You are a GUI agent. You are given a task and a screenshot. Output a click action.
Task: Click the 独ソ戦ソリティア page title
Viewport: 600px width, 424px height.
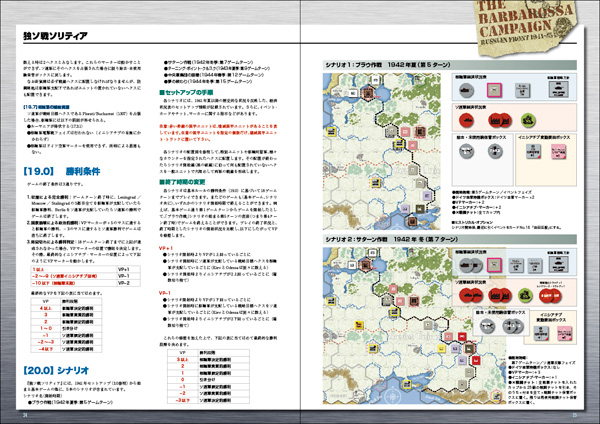55,36
